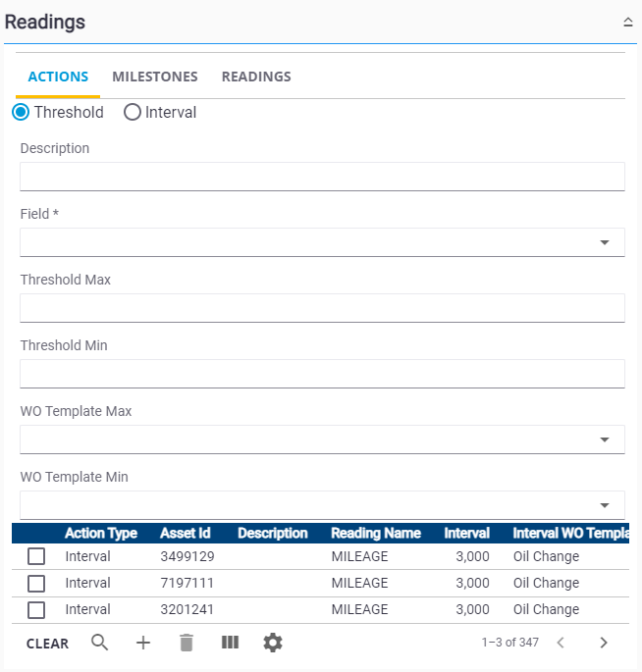Select the Interval radio button
Image resolution: width=642 pixels, height=672 pixels.
133,112
